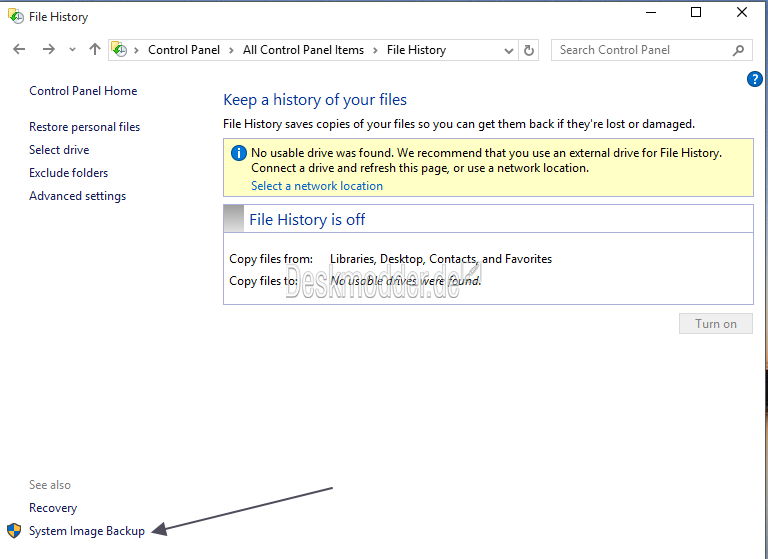The width and height of the screenshot is (768, 559).
Task: Click the gray status square beside File History is off
Action: (x=234, y=219)
